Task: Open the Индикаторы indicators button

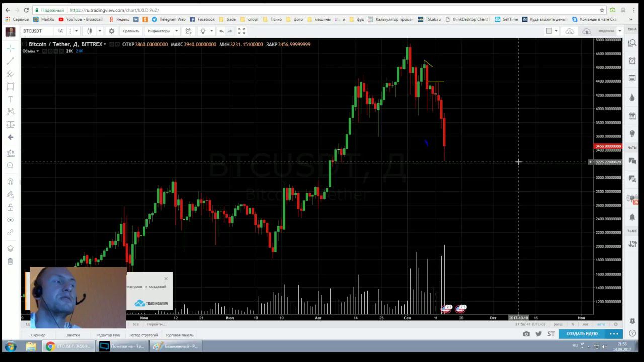Action: click(159, 31)
